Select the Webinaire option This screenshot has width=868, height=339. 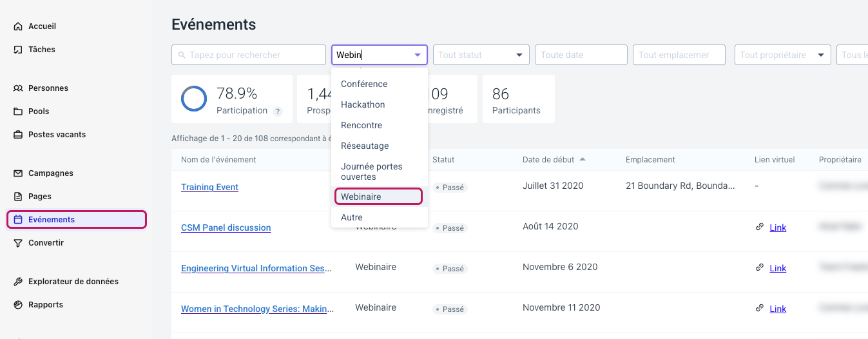[378, 197]
